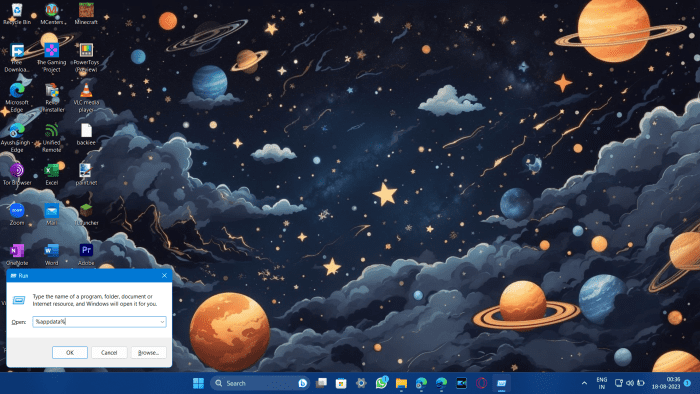Select the Zoom desktop icon
700x394 pixels.
coord(17,214)
